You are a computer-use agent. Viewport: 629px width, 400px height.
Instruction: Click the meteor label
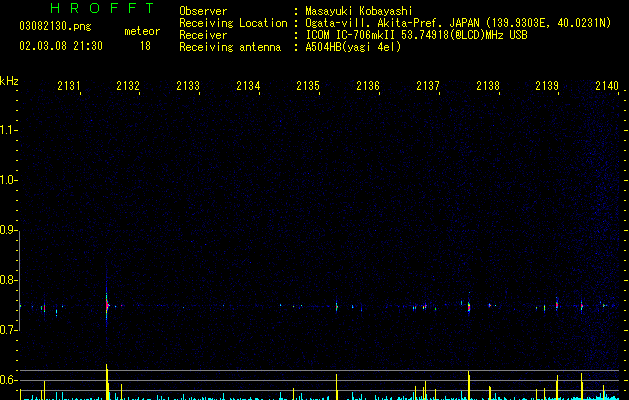pos(142,31)
